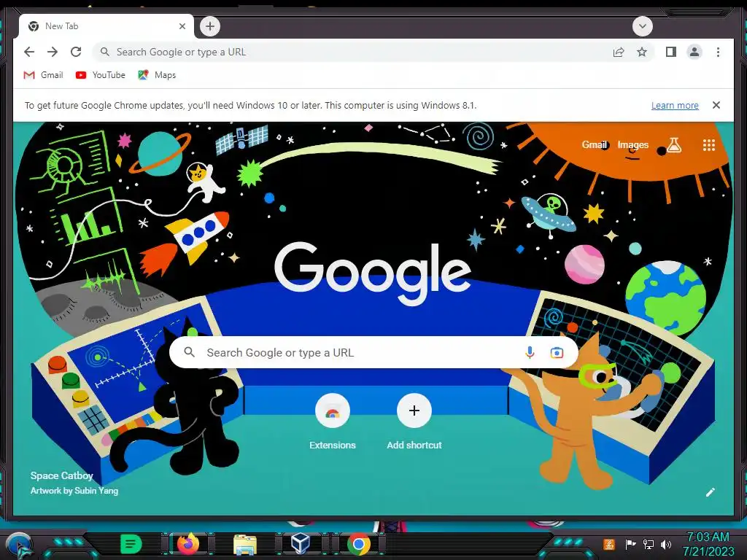This screenshot has height=560, width=747.
Task: Click the Learn more link
Action: pyautogui.click(x=675, y=105)
